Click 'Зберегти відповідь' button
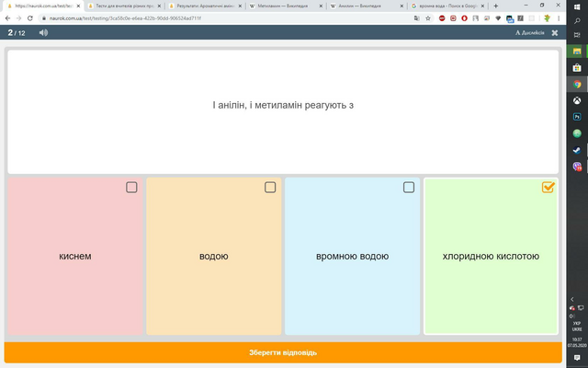Viewport: 588px width, 368px height. [283, 352]
